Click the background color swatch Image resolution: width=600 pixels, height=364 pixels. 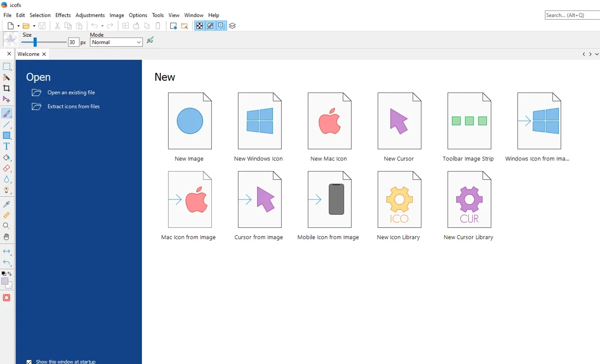(x=10, y=286)
